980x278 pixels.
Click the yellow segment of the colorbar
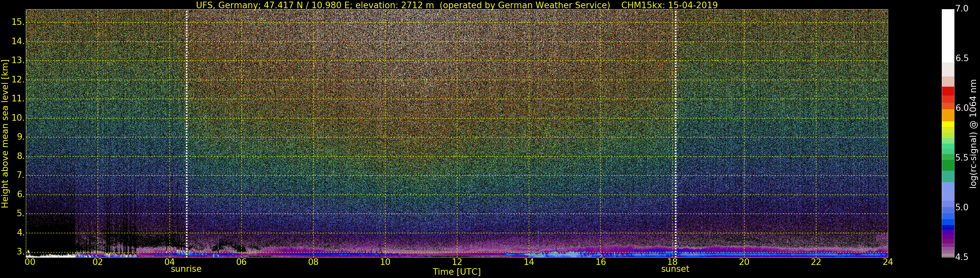pos(948,124)
